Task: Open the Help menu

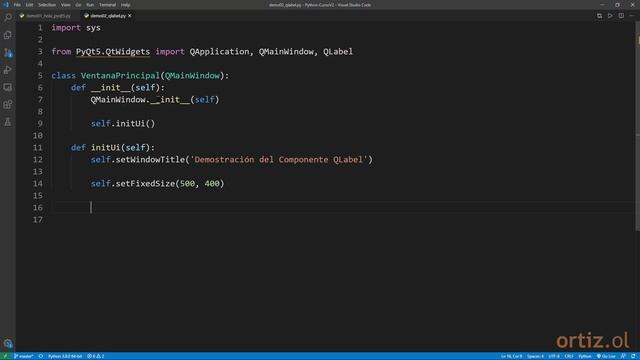Action: pos(125,5)
